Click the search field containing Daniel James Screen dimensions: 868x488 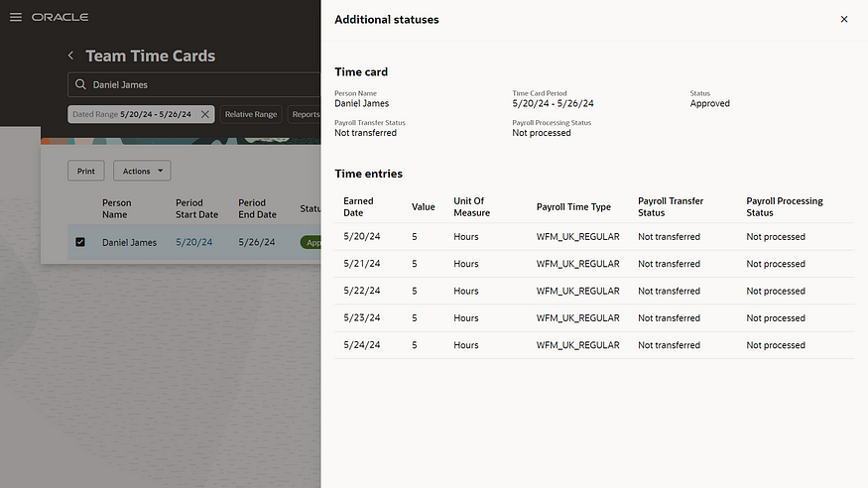[198, 85]
